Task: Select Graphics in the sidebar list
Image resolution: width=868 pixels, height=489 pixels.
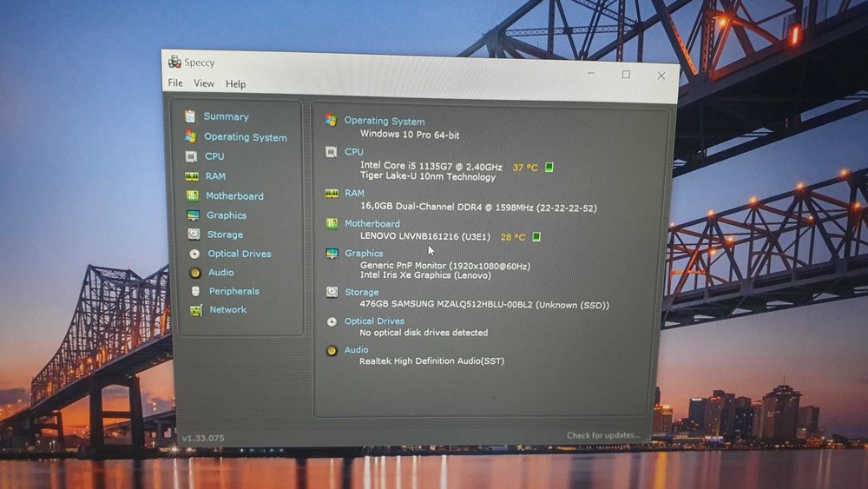Action: 227,215
